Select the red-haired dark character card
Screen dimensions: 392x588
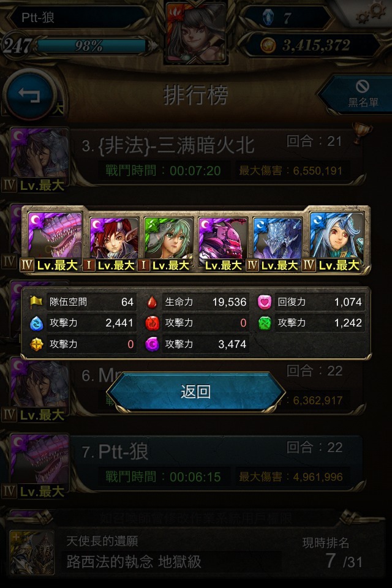(114, 241)
